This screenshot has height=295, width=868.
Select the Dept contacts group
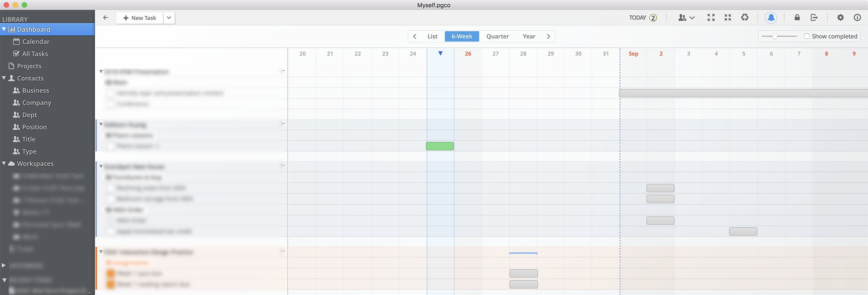pos(30,115)
